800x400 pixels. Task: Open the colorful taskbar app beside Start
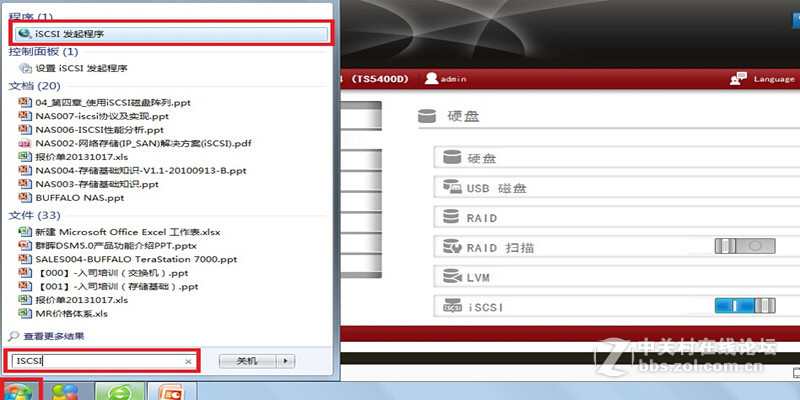pyautogui.click(x=66, y=392)
